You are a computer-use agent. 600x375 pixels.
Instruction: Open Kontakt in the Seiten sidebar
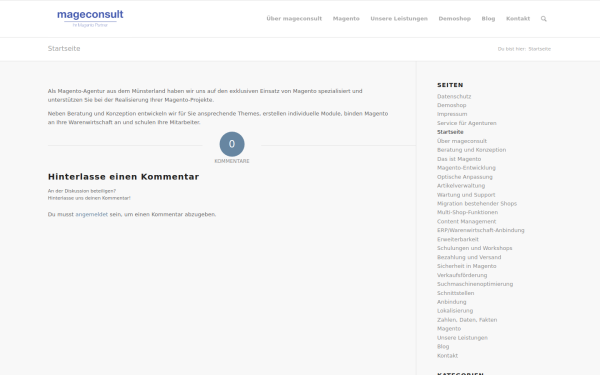[x=447, y=356]
